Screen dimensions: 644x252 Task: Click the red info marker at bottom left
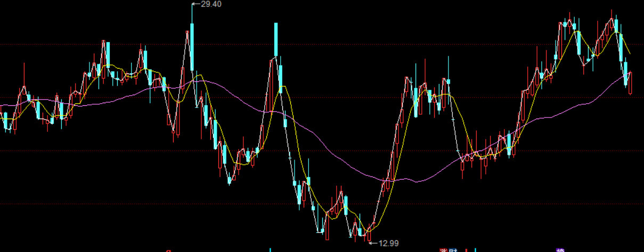coord(168,250)
